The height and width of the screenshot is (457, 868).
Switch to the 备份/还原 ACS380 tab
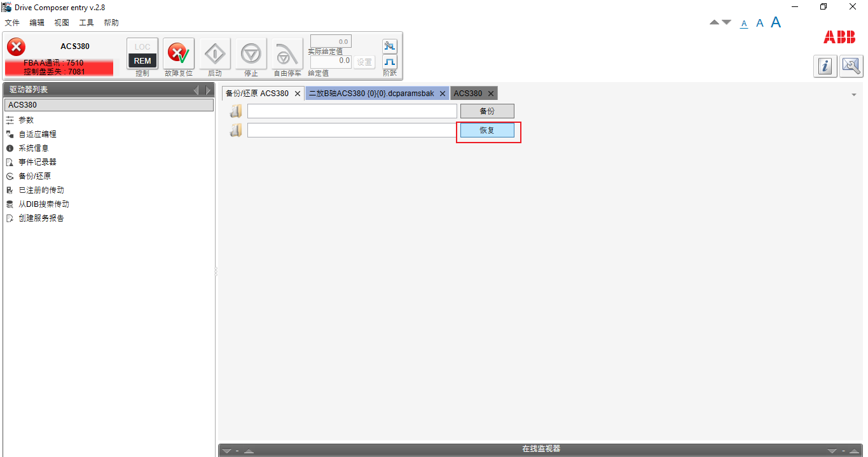tap(257, 94)
